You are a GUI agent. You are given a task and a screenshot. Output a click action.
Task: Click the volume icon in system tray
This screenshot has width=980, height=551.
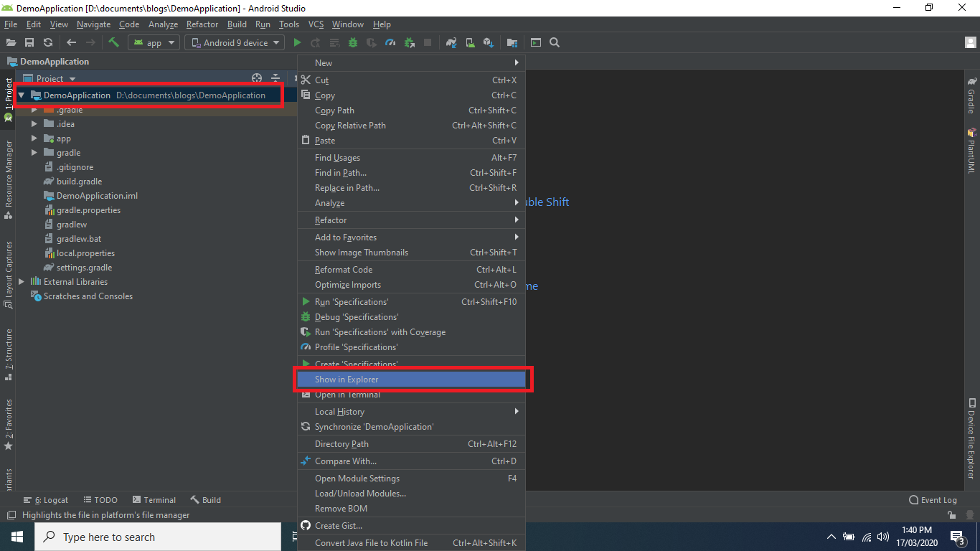click(x=883, y=537)
